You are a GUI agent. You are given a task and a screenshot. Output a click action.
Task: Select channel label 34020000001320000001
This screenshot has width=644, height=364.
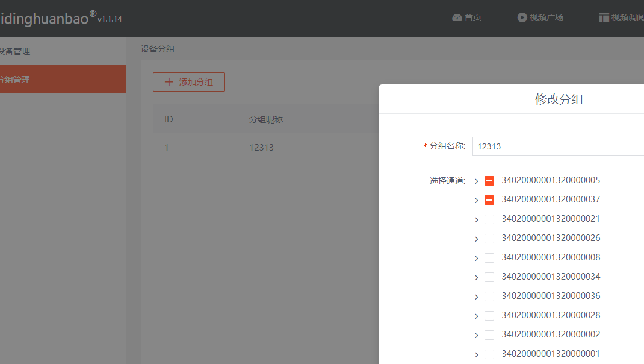551,354
